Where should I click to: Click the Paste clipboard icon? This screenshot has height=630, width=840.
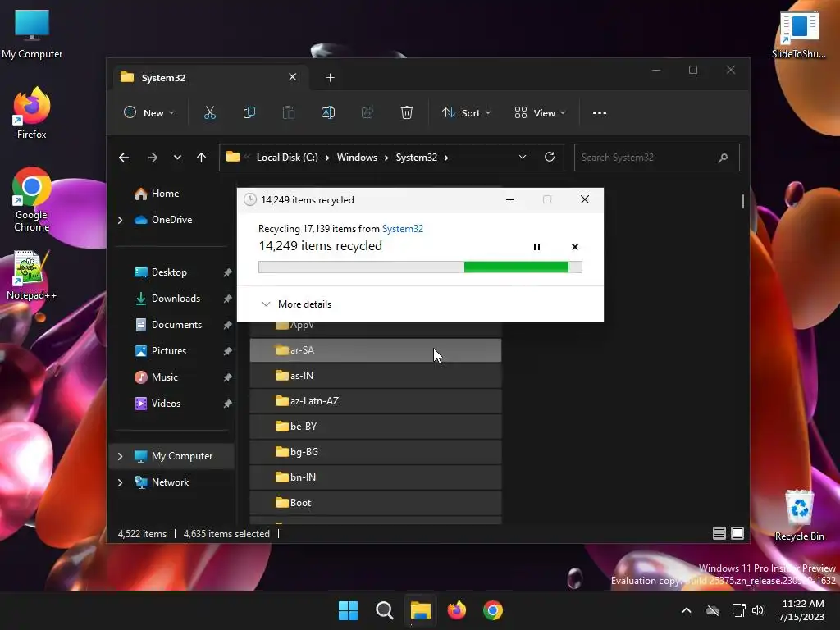click(x=288, y=113)
